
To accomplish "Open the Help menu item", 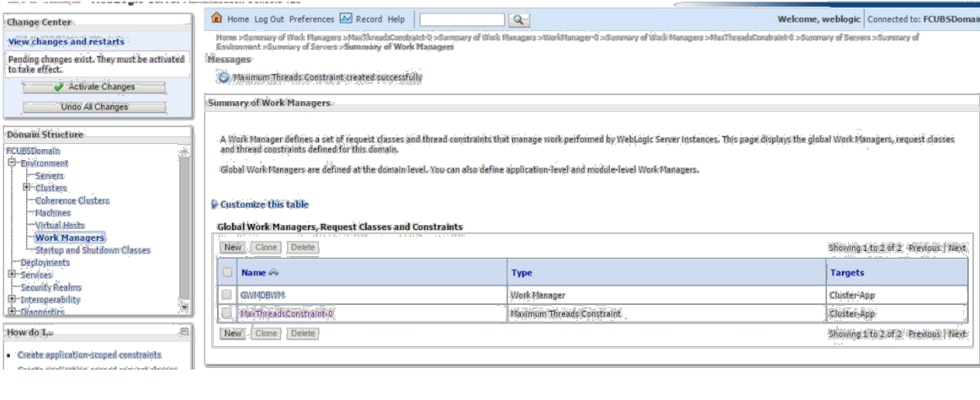I will click(396, 19).
